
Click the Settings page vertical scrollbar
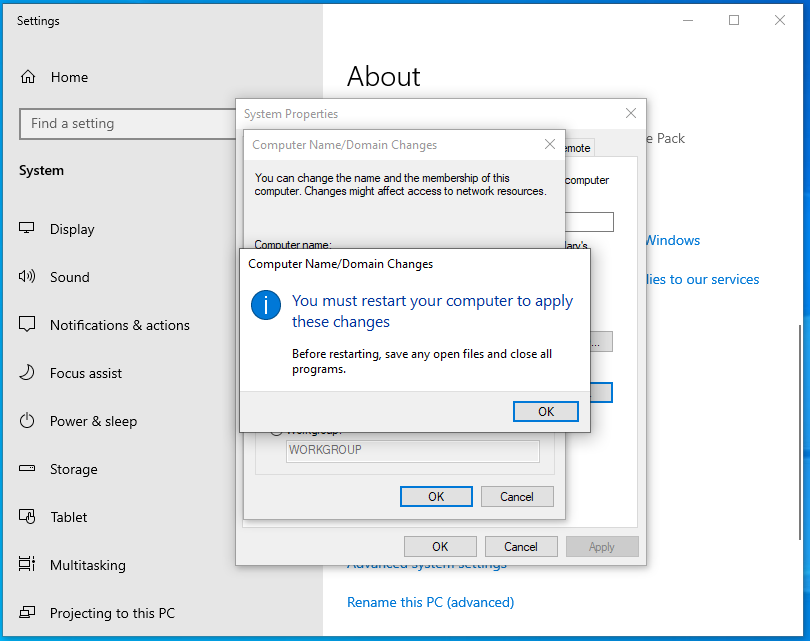pos(798,400)
